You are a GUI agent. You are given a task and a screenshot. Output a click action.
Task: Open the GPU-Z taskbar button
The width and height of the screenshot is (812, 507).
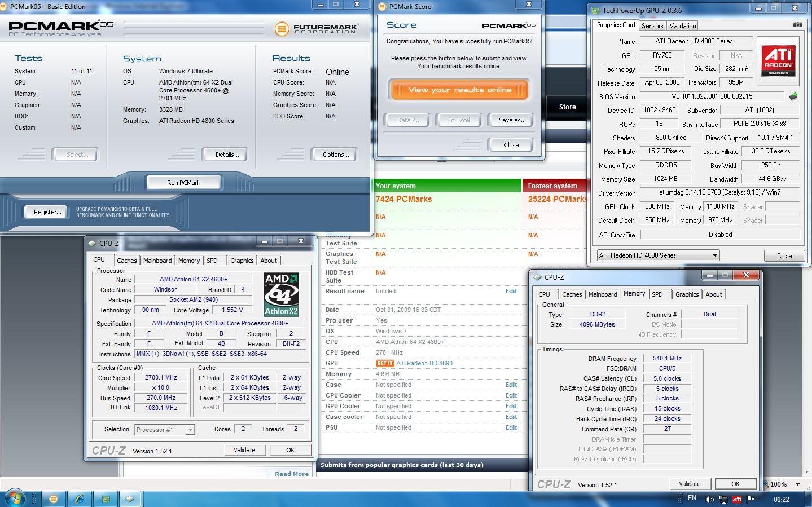point(105,499)
